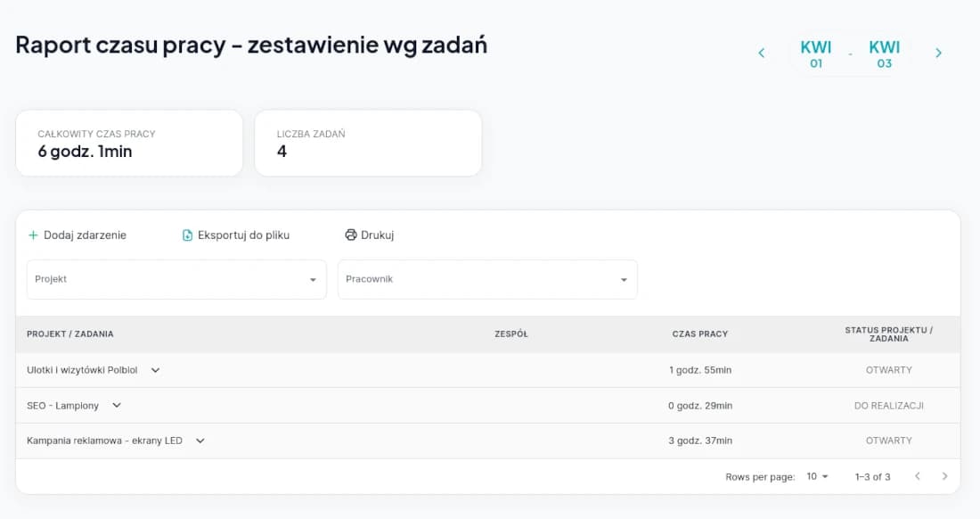This screenshot has width=980, height=519.
Task: Click OTWARTY status in Polbiol row
Action: 889,370
